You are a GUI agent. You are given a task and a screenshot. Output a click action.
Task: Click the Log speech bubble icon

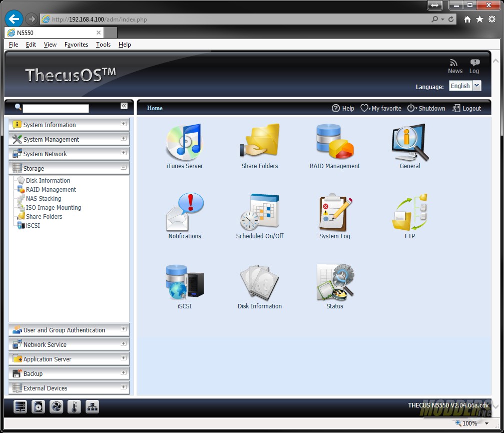[475, 63]
